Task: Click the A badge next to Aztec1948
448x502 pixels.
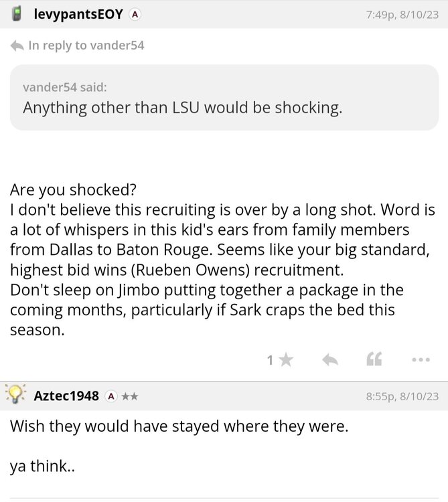Action: tap(112, 396)
